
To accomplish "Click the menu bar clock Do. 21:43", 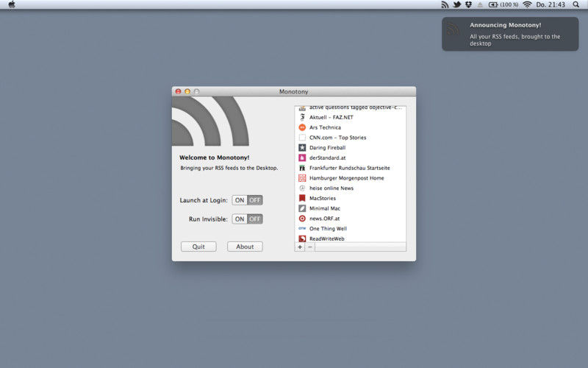I will pyautogui.click(x=551, y=4).
